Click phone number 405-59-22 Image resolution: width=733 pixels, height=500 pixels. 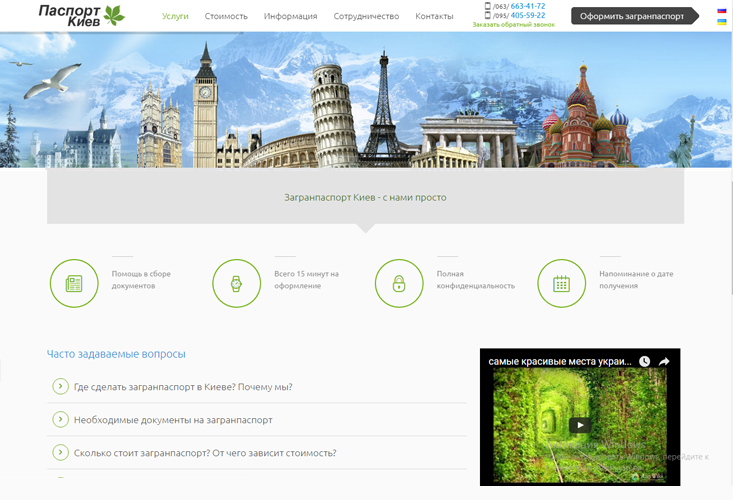[528, 15]
